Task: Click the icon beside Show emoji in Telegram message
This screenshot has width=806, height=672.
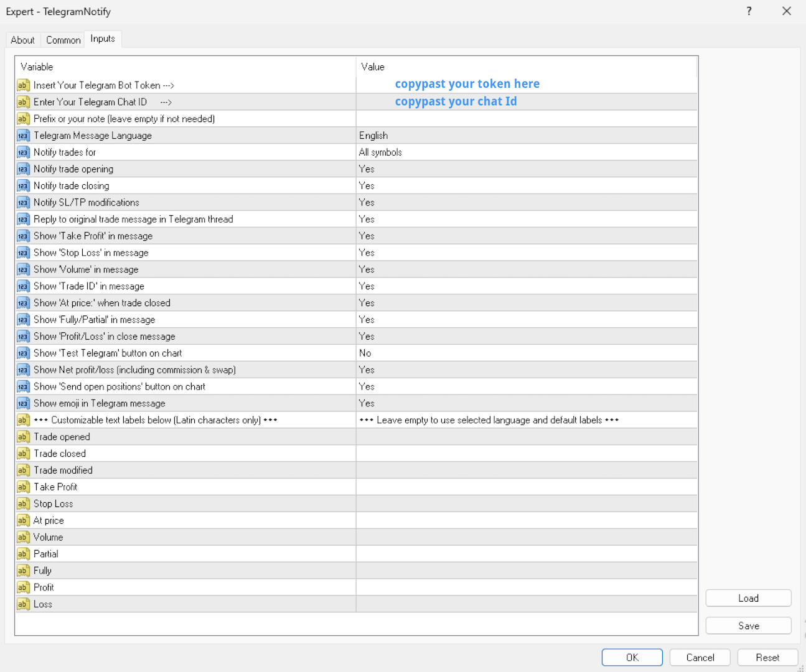Action: [x=23, y=403]
